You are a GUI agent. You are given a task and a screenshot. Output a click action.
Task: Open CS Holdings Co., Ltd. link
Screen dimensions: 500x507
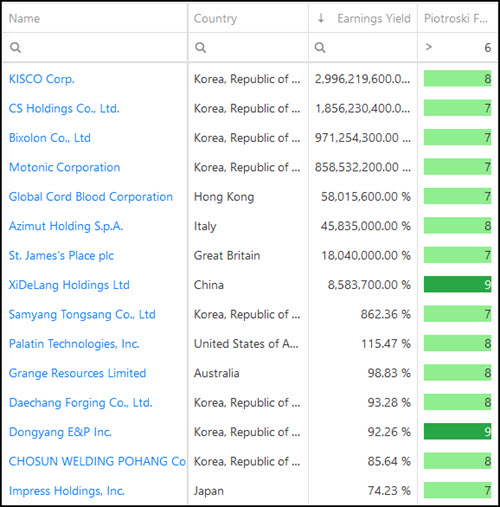[64, 108]
